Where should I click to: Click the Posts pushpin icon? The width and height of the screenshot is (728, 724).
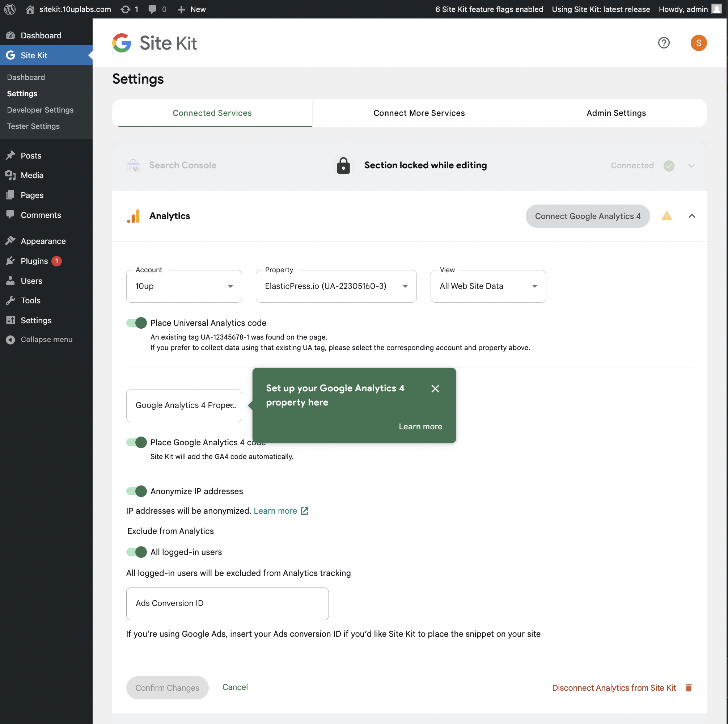(x=10, y=155)
